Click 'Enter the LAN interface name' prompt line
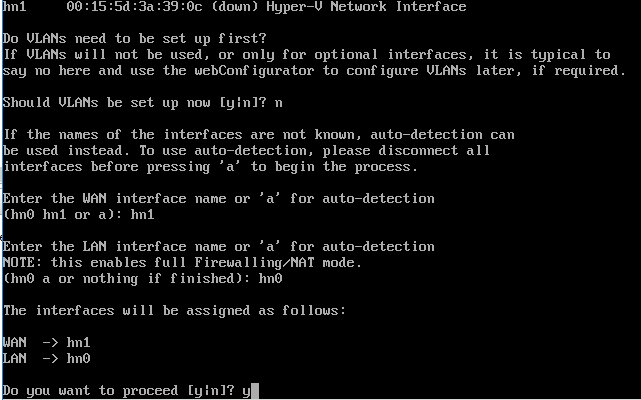The width and height of the screenshot is (641, 400). pyautogui.click(x=219, y=247)
